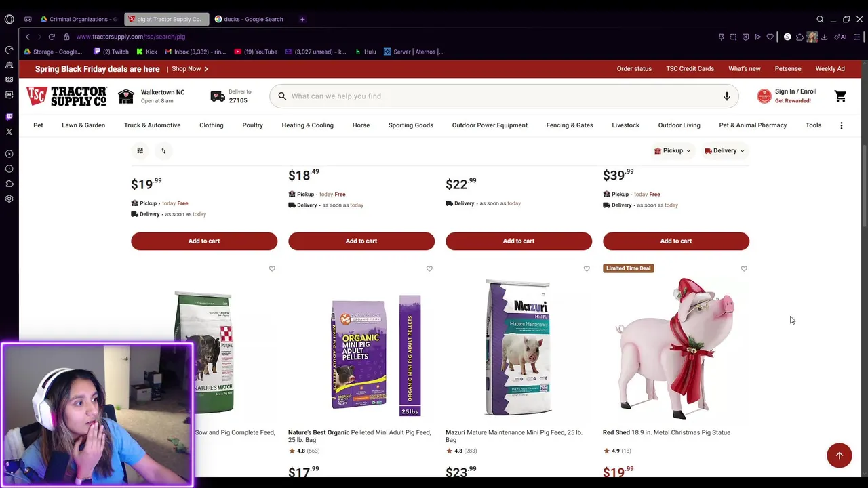Screen dimensions: 868x488
Task: Open the Livestock menu category
Action: [625, 125]
